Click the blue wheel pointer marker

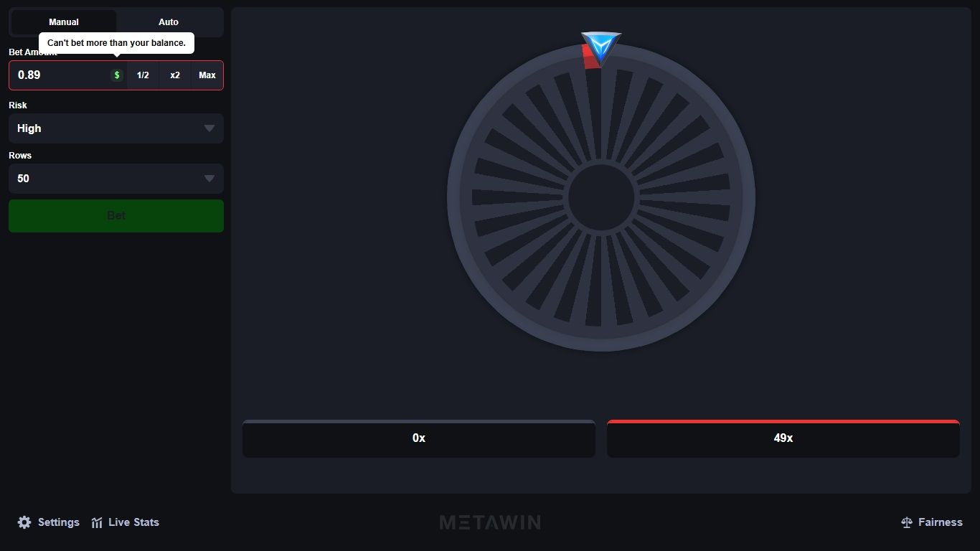point(601,49)
